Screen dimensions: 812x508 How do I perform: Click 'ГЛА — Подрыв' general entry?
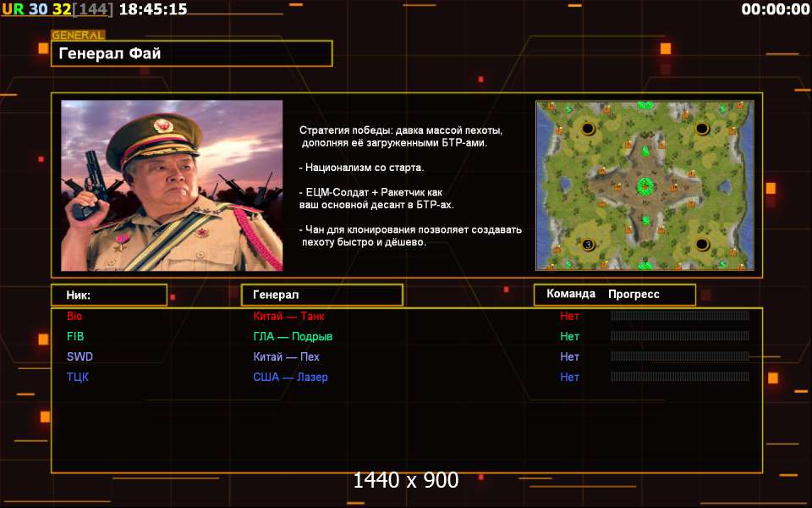tap(294, 336)
